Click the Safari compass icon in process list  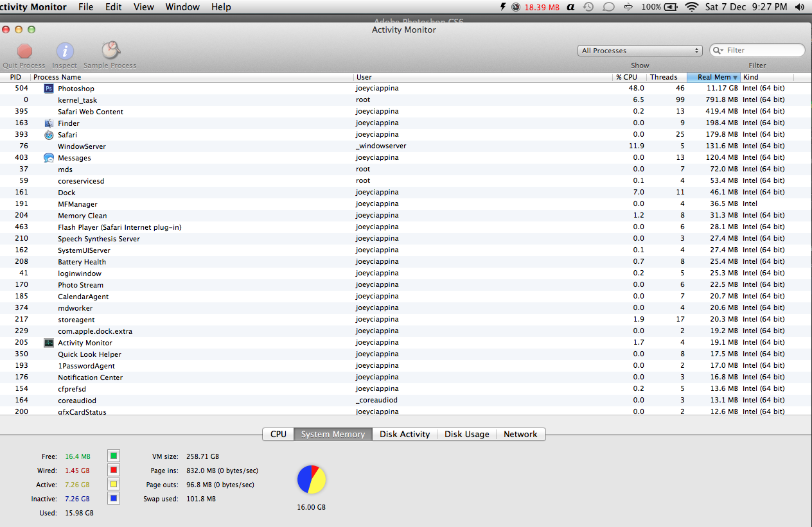[49, 135]
